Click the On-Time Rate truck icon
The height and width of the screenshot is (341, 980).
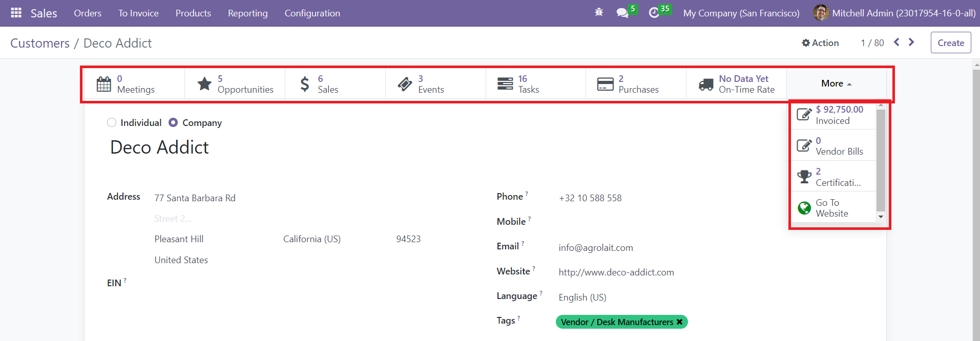pos(706,84)
